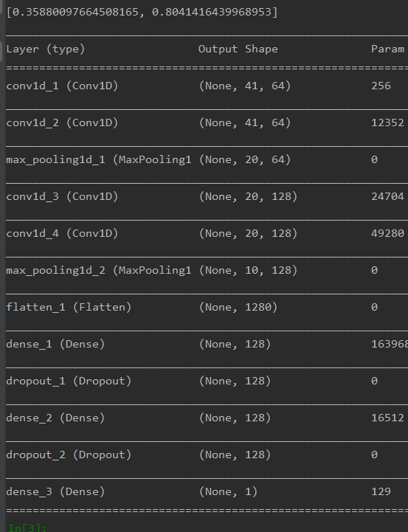The height and width of the screenshot is (532, 408).
Task: Click output shape '(None, 1280)'
Action: tap(238, 307)
